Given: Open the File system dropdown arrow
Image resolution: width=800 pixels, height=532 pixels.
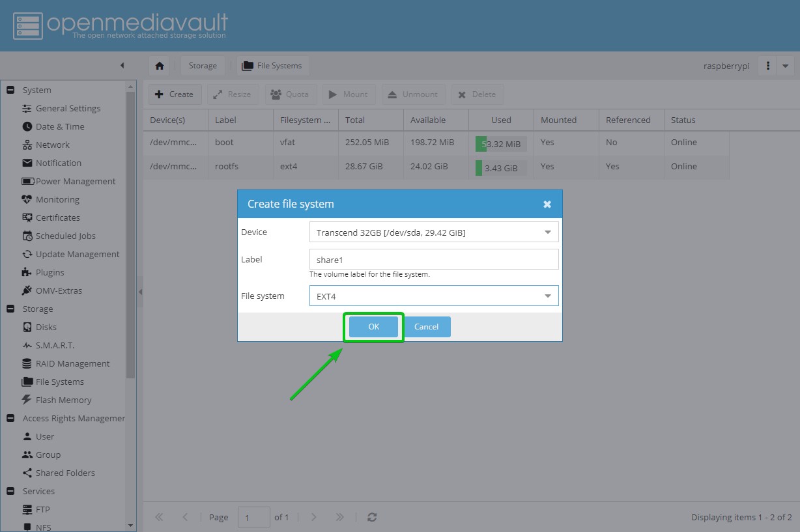Looking at the screenshot, I should (547, 296).
